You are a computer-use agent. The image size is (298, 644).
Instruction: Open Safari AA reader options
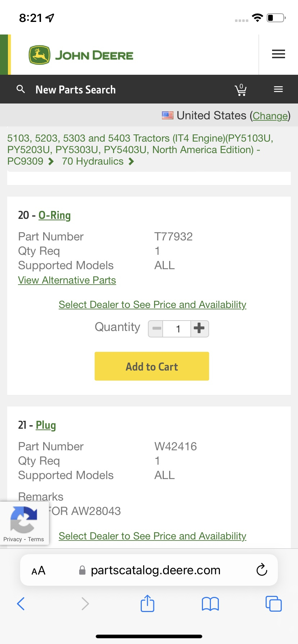[39, 570]
